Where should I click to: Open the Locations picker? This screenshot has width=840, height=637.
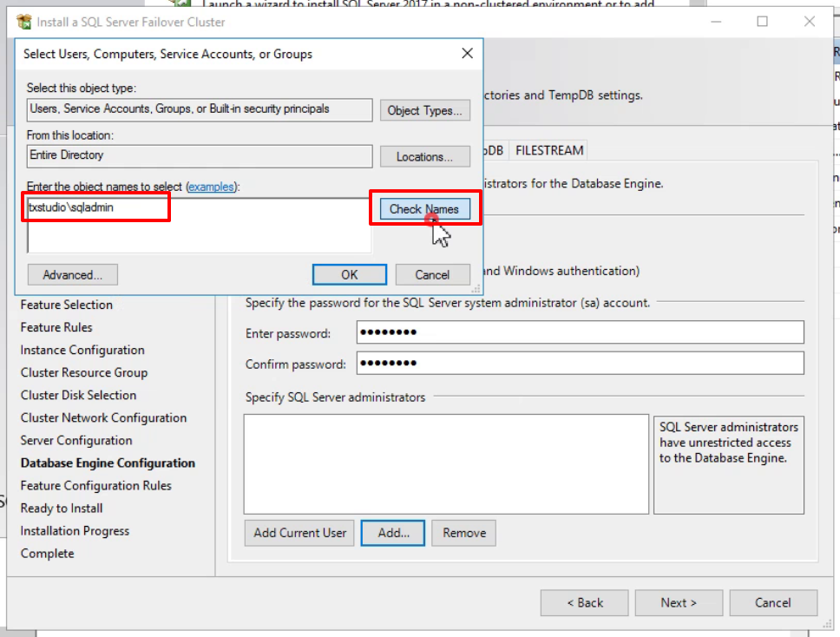tap(425, 156)
